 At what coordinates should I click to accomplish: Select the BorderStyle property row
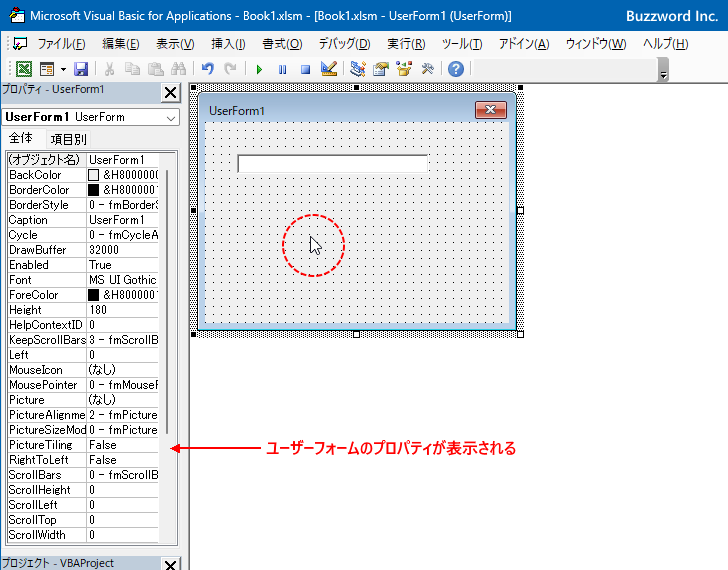(83, 205)
